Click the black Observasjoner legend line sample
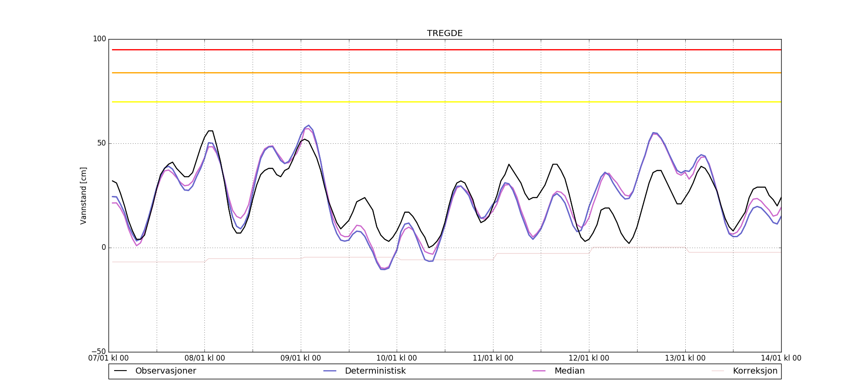This screenshot has width=868, height=391. point(121,371)
